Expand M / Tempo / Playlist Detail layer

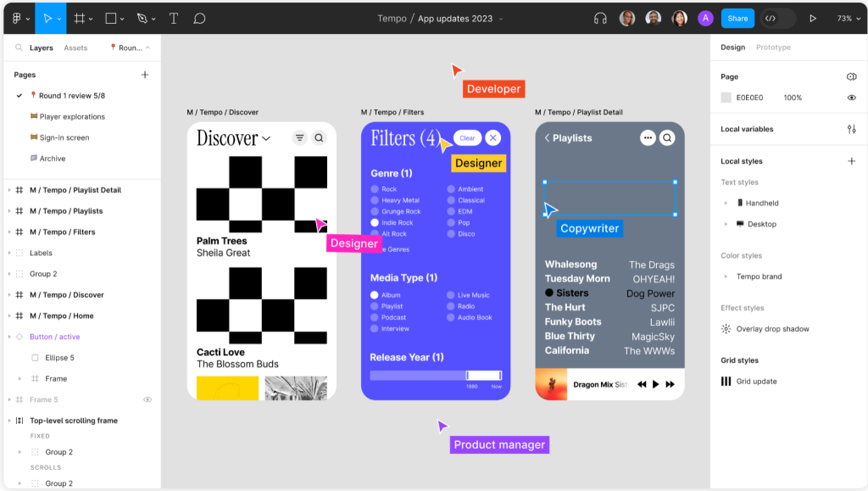coord(9,190)
